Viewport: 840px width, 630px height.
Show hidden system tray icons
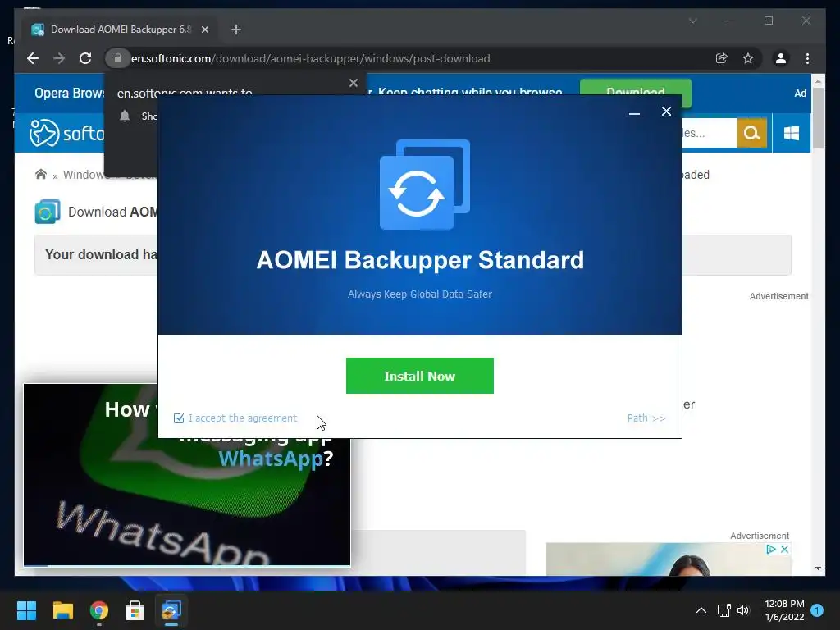(701, 610)
